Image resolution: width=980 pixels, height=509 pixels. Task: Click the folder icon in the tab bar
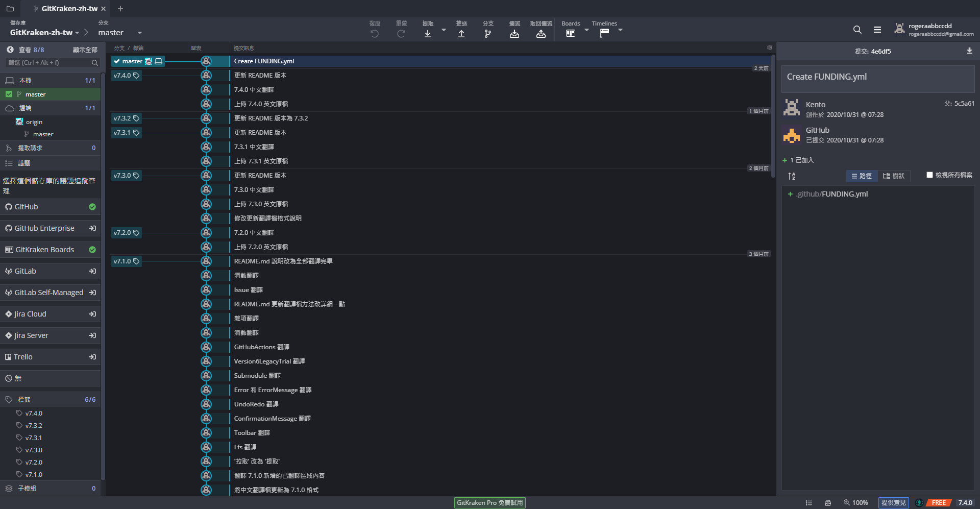[10, 9]
